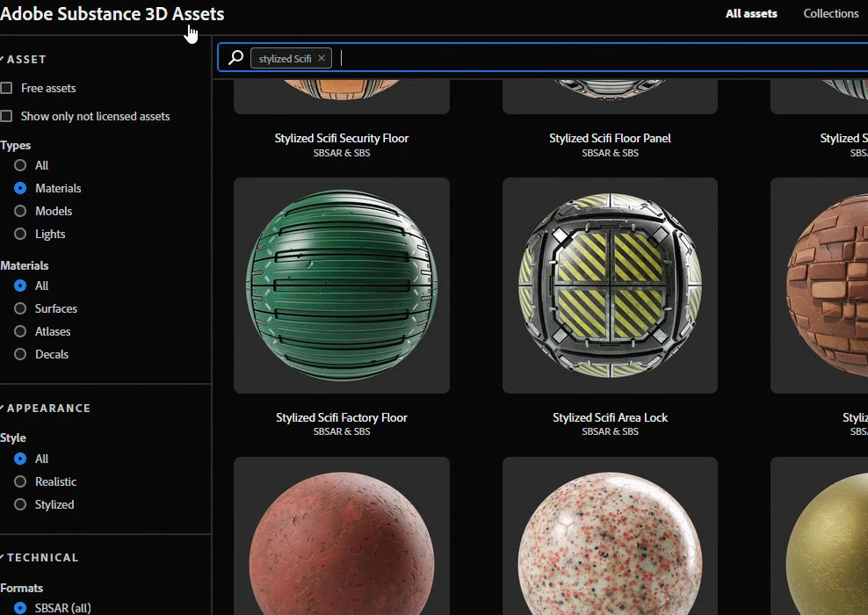This screenshot has height=615, width=868.
Task: Collapse the ASSET filter section
Action: point(23,59)
